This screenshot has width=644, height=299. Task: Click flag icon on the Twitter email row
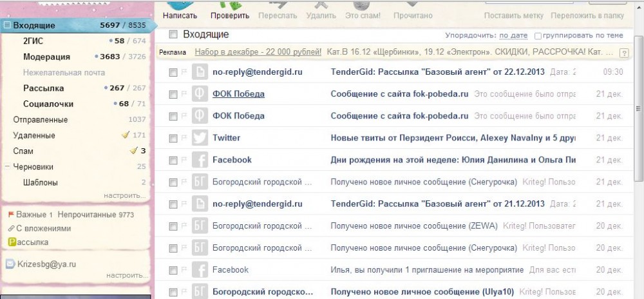(184, 138)
